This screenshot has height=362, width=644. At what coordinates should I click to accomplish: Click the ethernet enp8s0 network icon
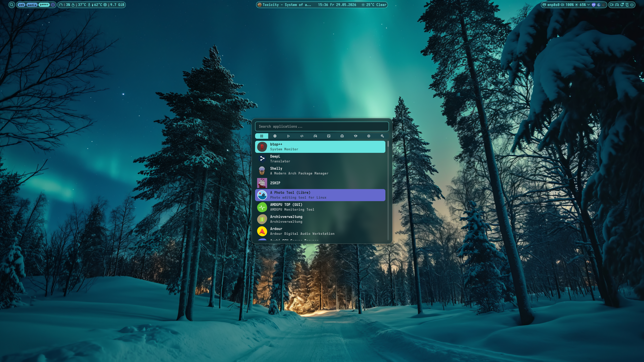(x=544, y=5)
